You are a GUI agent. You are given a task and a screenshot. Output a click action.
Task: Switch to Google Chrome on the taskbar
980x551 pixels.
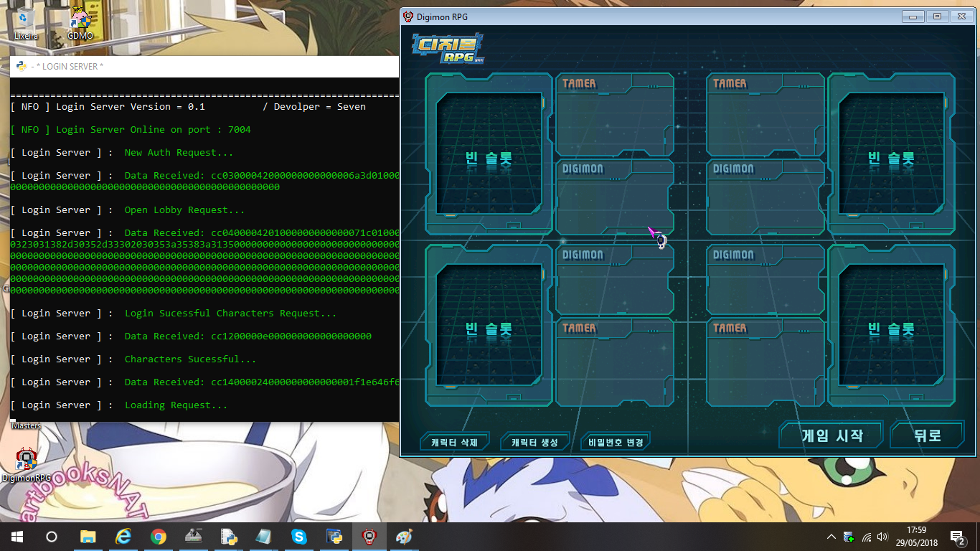(x=159, y=537)
